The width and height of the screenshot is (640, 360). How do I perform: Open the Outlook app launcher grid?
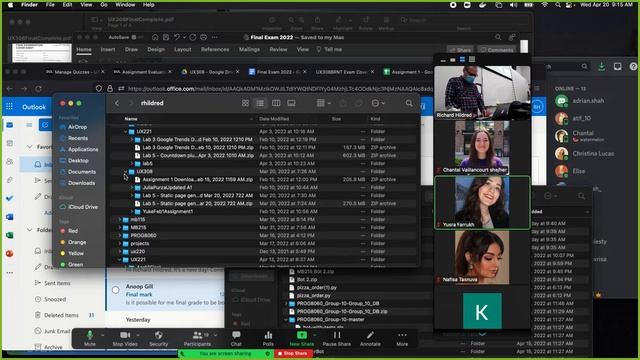(9, 107)
